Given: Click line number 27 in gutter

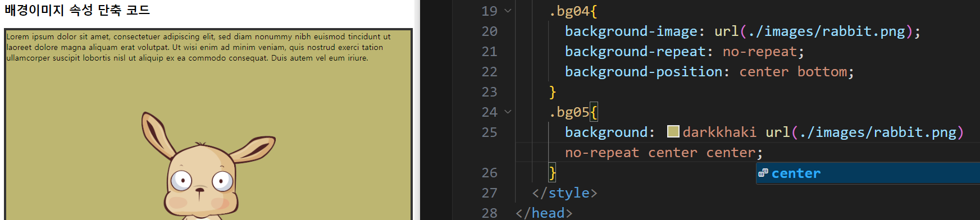Looking at the screenshot, I should (x=489, y=192).
